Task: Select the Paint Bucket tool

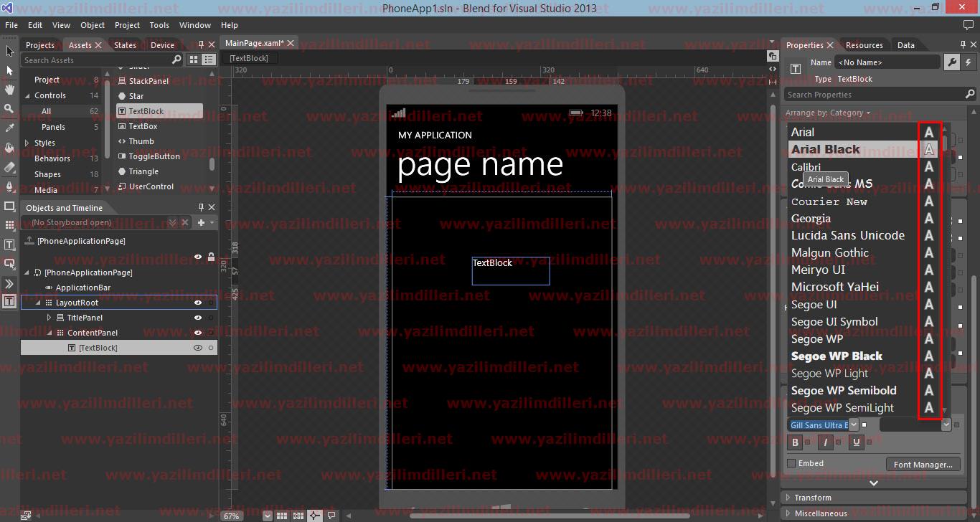Action: (9, 148)
